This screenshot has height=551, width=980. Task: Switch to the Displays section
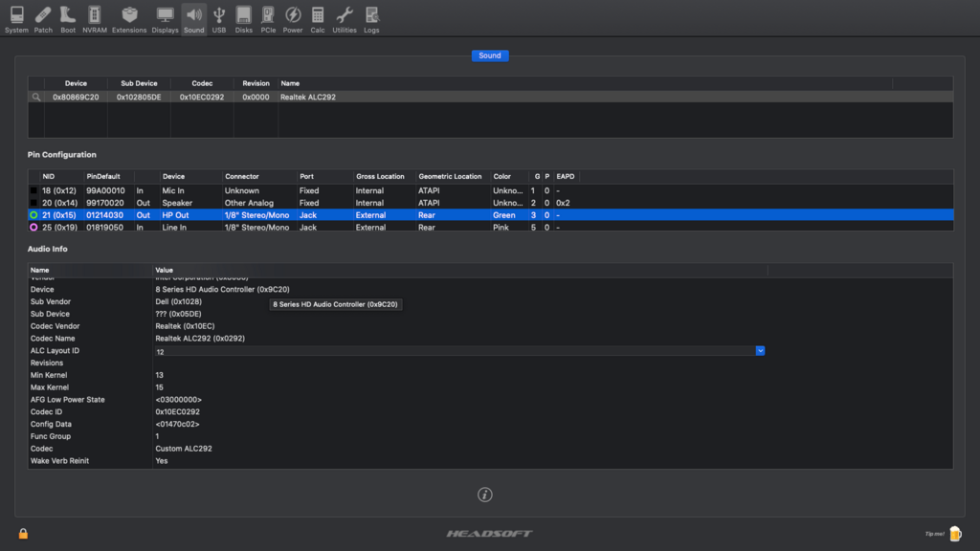[x=165, y=18]
